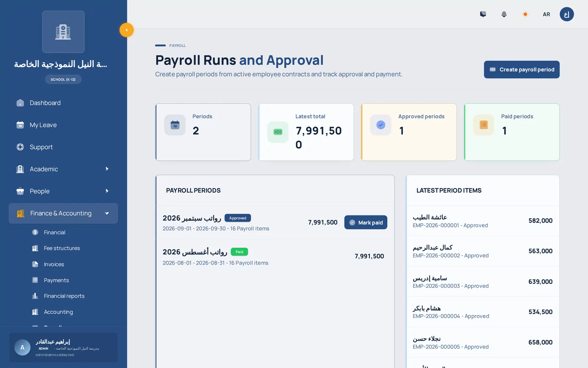The width and height of the screenshot is (588, 368).
Task: Click the Fee structures icon
Action: click(35, 248)
